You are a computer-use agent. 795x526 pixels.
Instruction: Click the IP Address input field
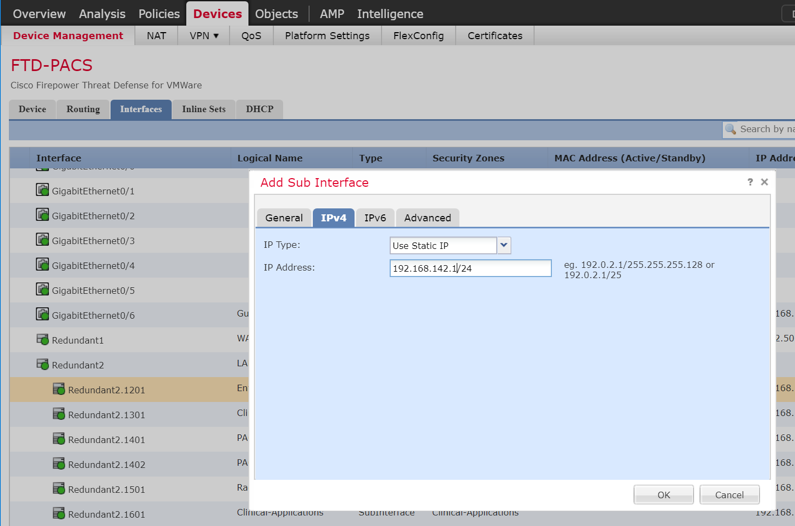point(471,268)
